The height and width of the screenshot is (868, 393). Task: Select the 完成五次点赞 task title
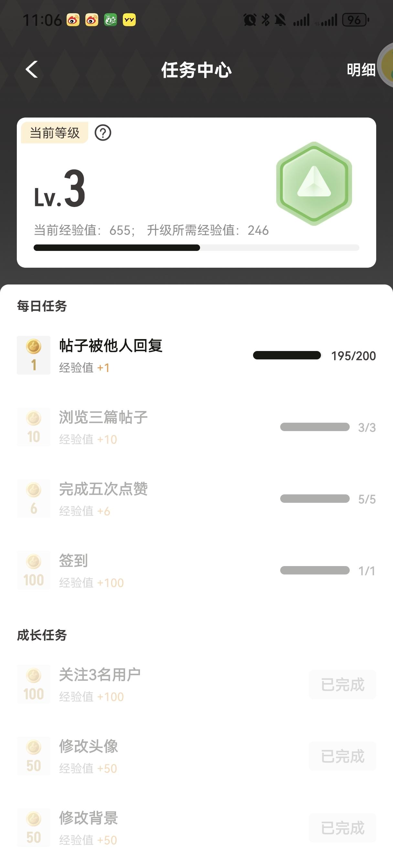point(103,489)
